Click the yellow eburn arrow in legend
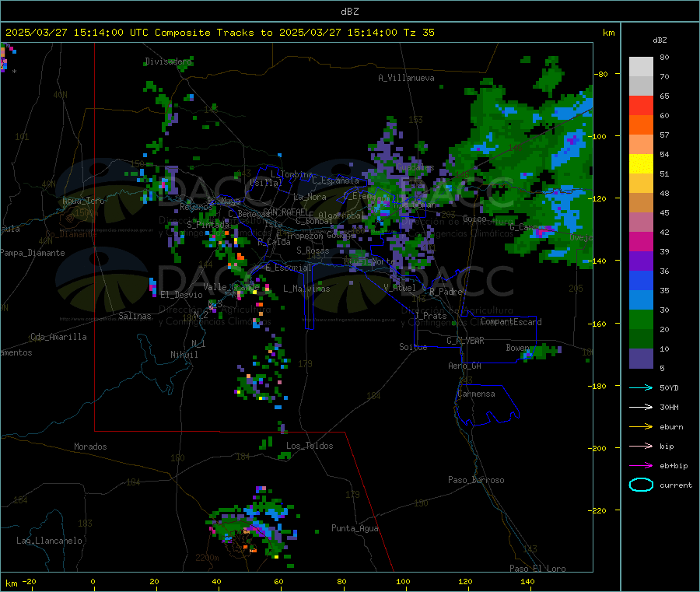This screenshot has width=700, height=592. pos(641,427)
